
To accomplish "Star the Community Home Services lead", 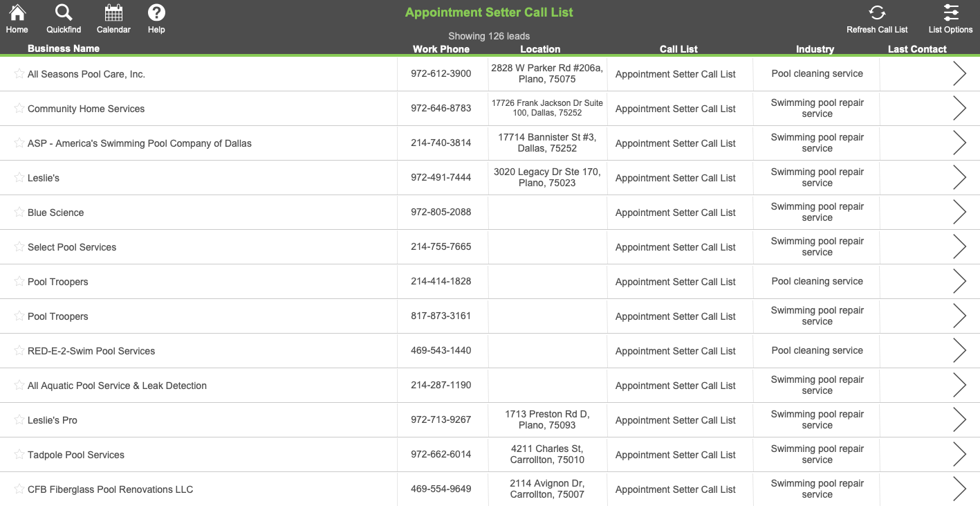I will click(19, 108).
